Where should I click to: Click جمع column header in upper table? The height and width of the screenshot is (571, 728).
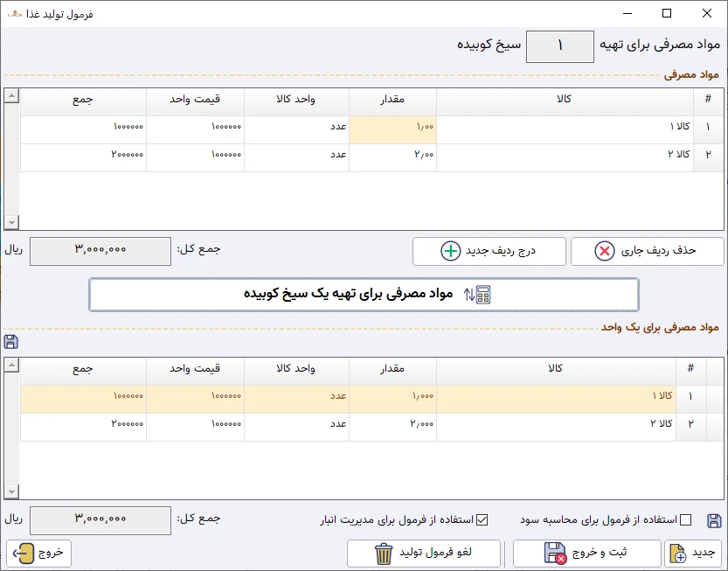click(x=84, y=101)
